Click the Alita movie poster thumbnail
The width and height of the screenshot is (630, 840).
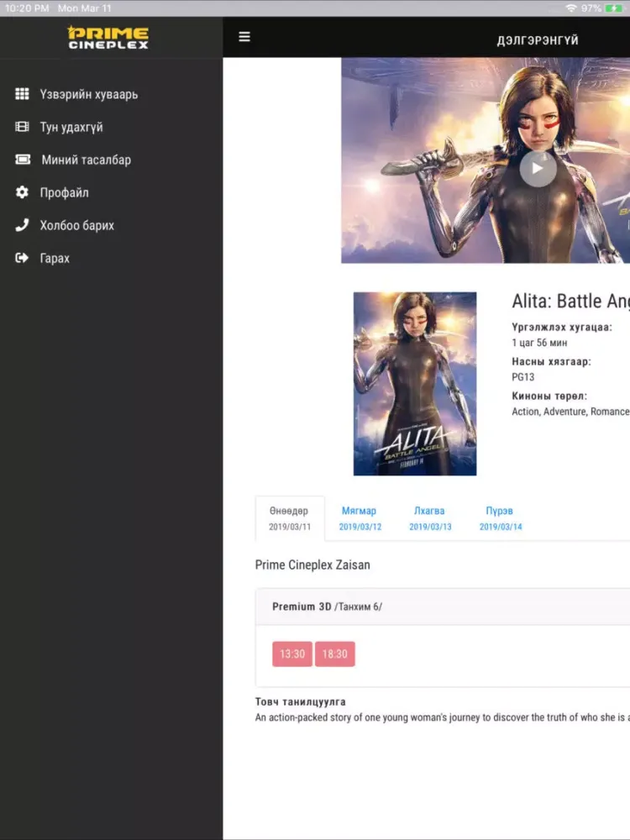click(x=415, y=384)
